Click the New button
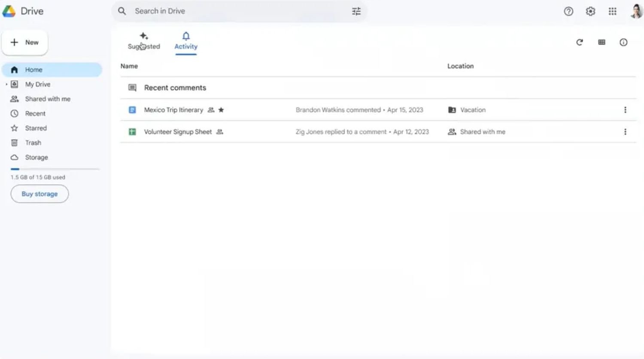 [x=25, y=43]
